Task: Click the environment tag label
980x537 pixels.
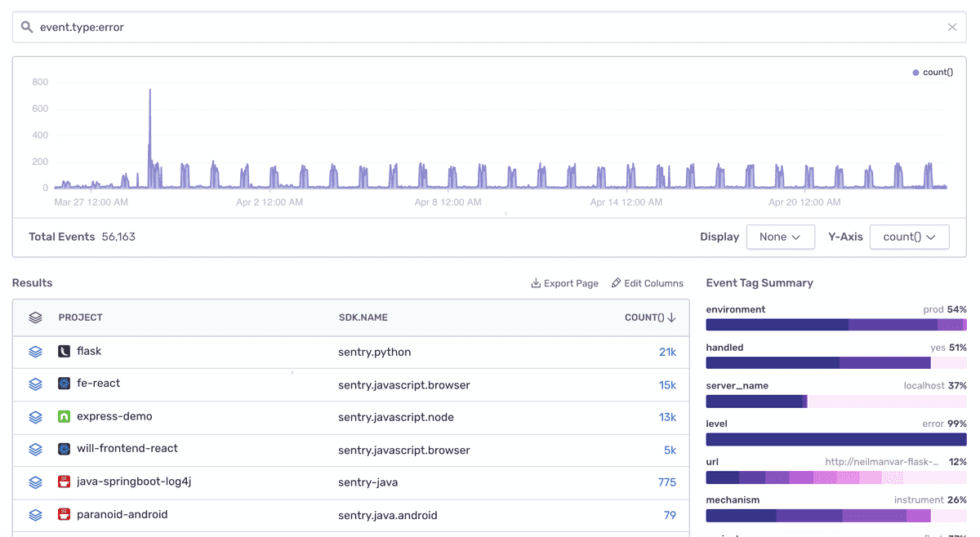Action: (736, 309)
